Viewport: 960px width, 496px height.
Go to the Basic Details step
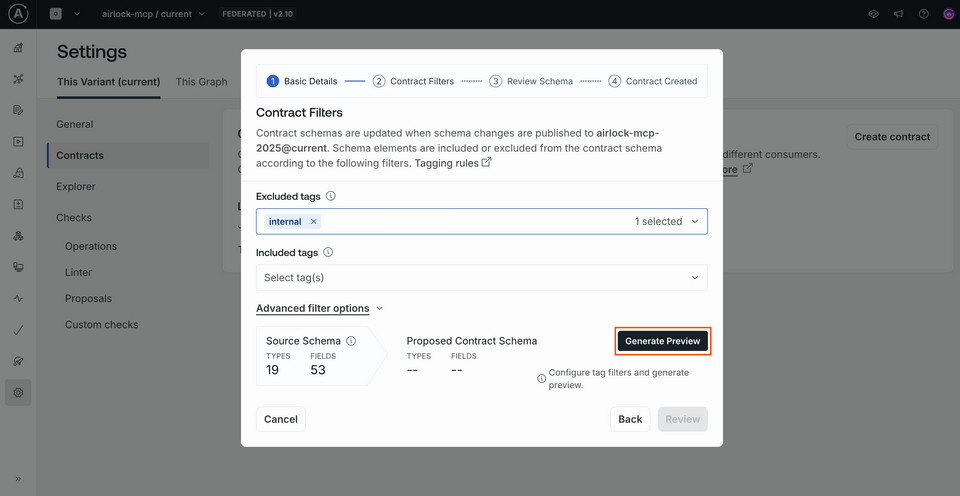click(302, 81)
